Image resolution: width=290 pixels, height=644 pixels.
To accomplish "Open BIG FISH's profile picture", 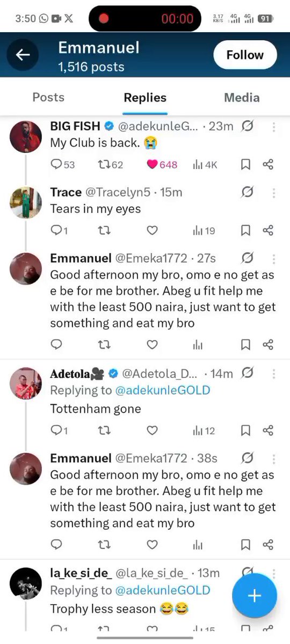I will (26, 137).
